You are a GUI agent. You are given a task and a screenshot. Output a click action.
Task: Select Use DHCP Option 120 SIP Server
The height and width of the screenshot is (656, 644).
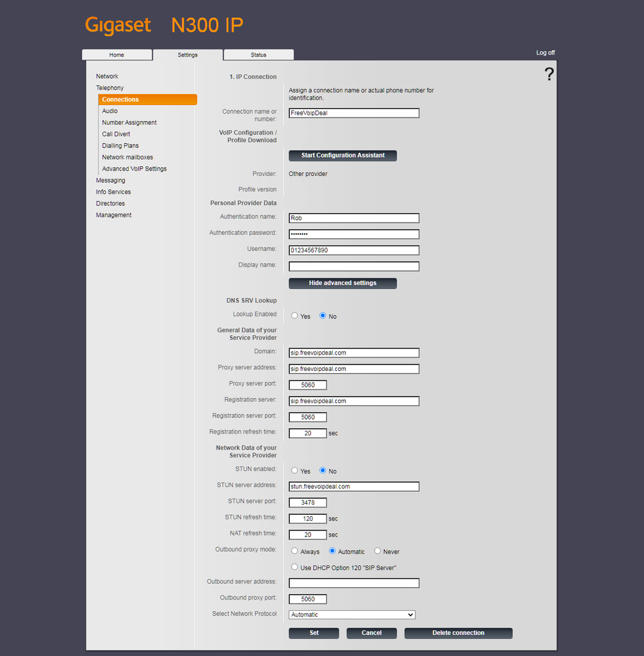(x=294, y=567)
